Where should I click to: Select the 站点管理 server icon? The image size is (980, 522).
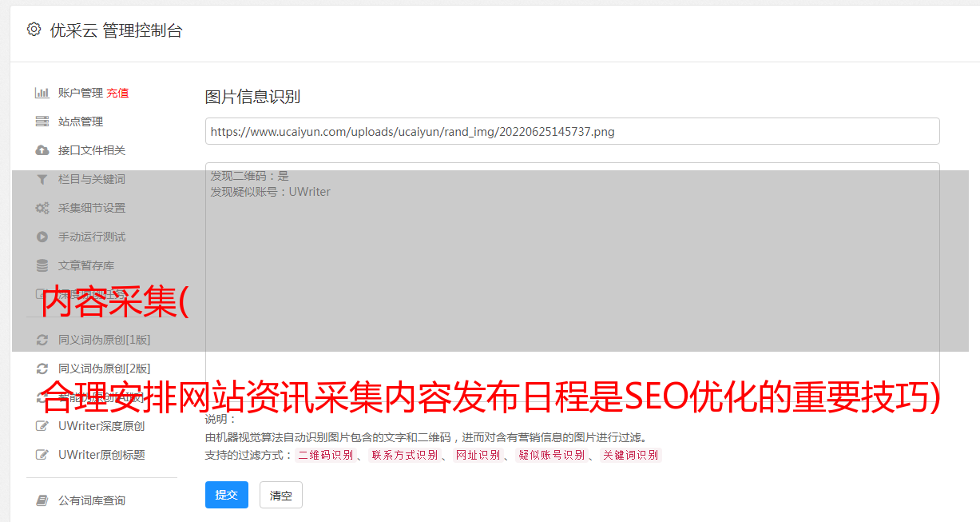(42, 122)
